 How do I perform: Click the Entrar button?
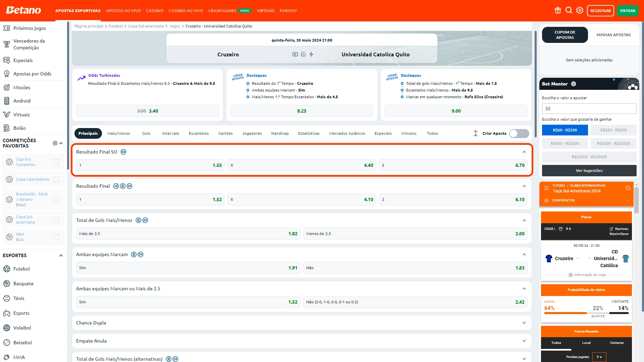628,11
